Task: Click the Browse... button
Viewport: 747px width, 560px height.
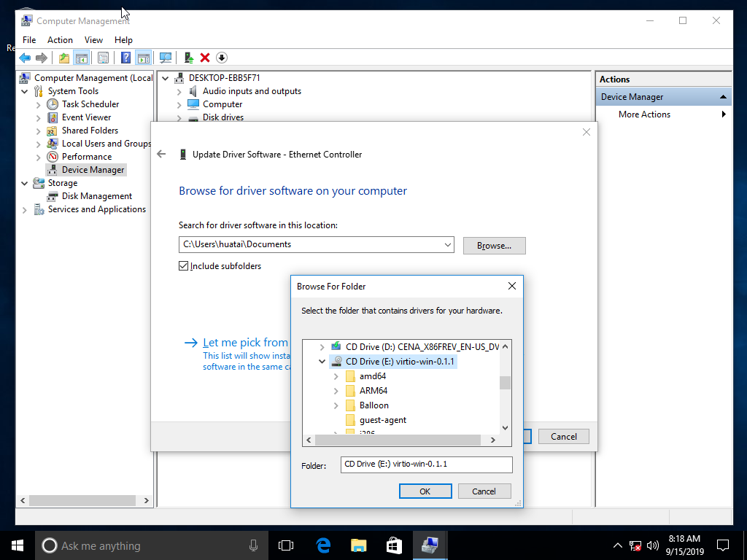Action: pyautogui.click(x=494, y=246)
